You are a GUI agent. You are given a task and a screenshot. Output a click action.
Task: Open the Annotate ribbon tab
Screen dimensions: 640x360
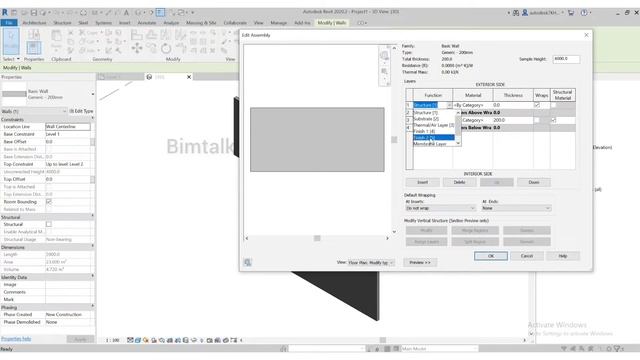pos(147,23)
